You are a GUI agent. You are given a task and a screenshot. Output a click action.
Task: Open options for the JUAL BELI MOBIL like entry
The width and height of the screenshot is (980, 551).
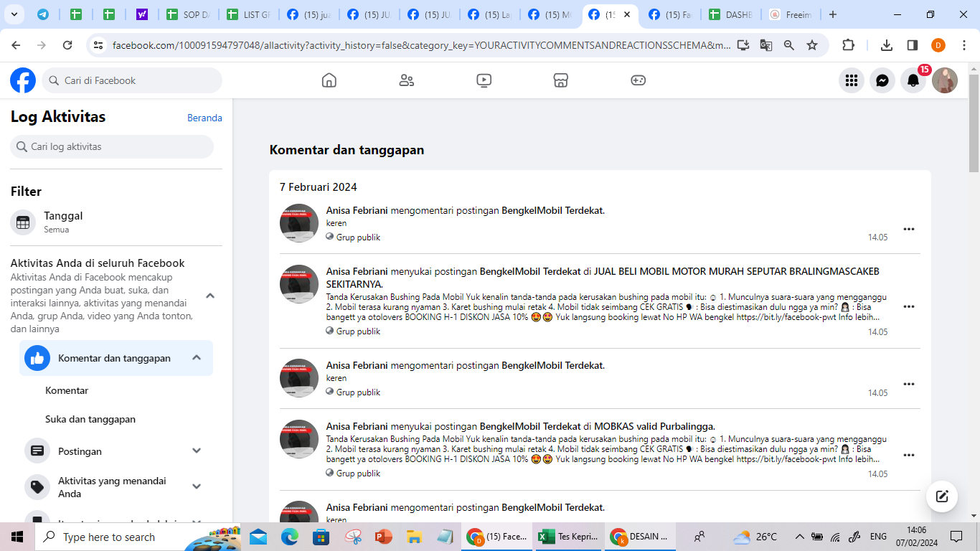pyautogui.click(x=909, y=306)
